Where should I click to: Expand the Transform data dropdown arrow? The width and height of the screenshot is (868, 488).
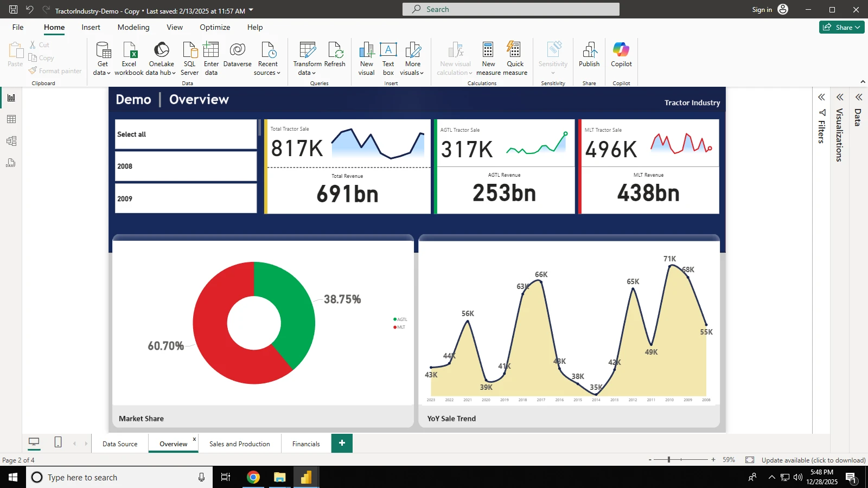[314, 73]
